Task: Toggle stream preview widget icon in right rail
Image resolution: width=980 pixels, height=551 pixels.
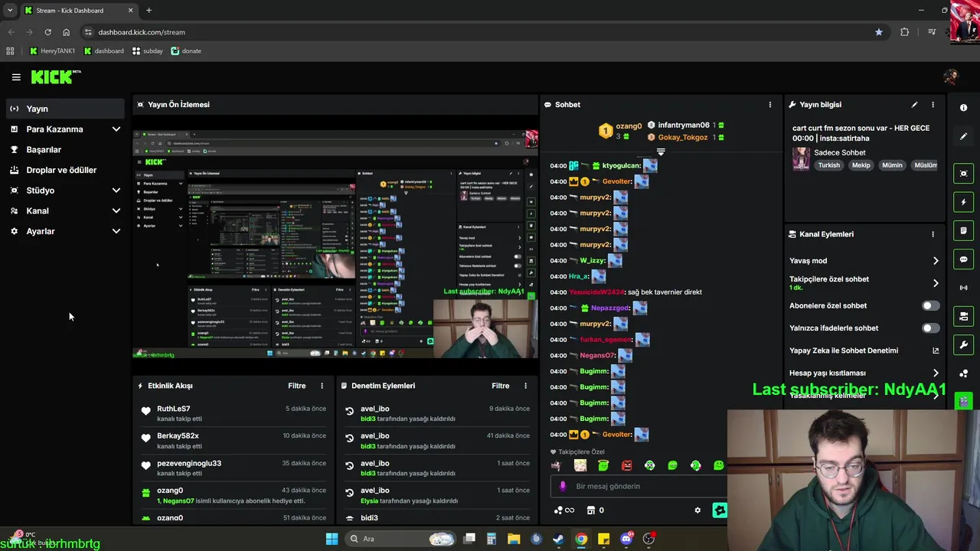Action: pyautogui.click(x=963, y=174)
